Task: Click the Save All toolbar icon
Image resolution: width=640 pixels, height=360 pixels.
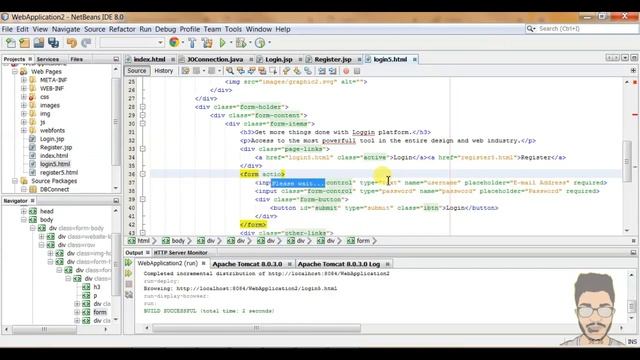Action: click(x=53, y=42)
